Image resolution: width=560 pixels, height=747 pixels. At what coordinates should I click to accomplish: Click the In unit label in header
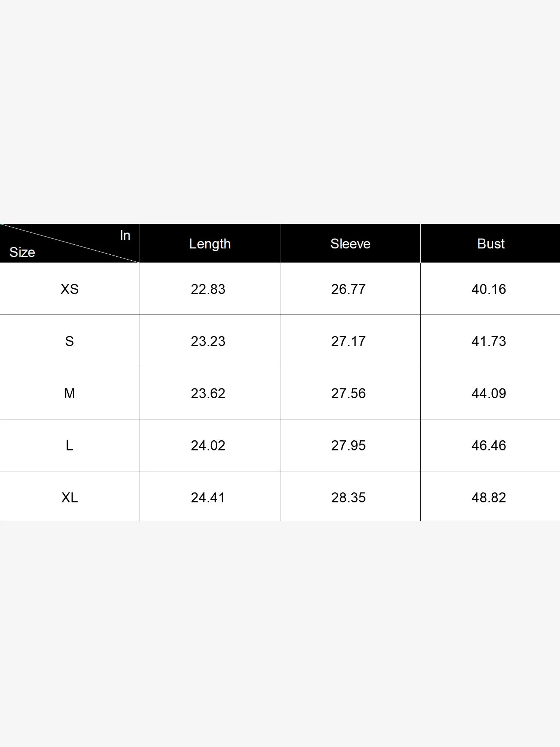point(125,235)
